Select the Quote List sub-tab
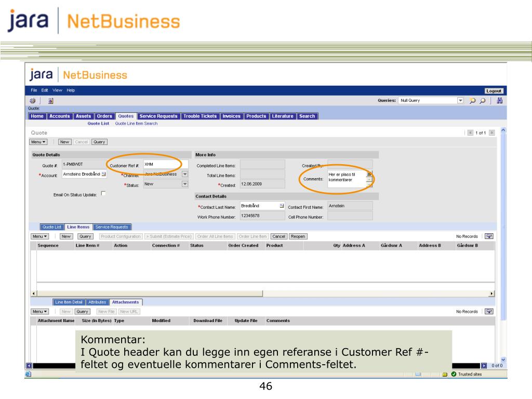 (52, 227)
